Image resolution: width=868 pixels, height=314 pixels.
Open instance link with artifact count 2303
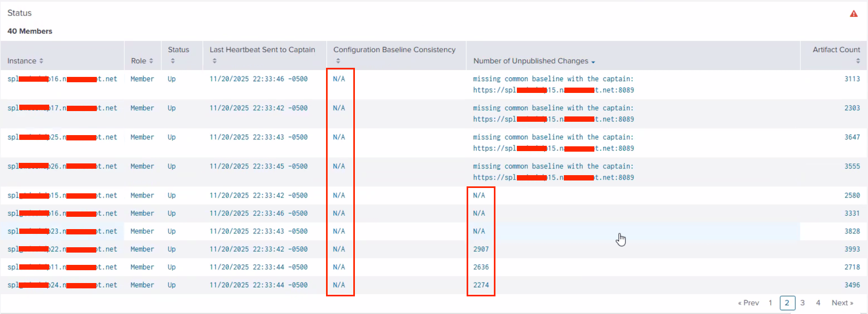pyautogui.click(x=62, y=108)
